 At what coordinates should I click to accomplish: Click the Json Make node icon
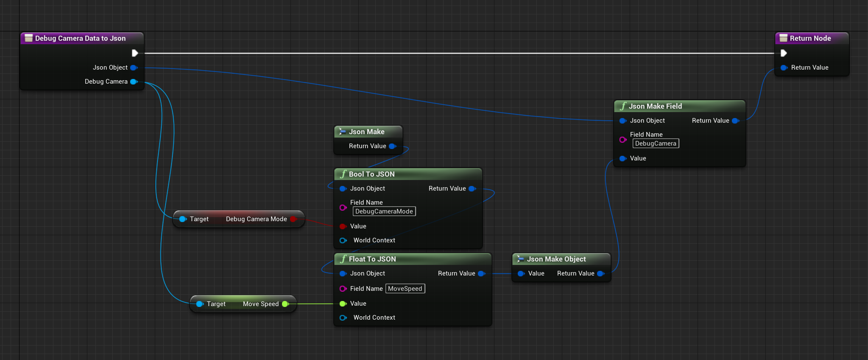pyautogui.click(x=343, y=132)
